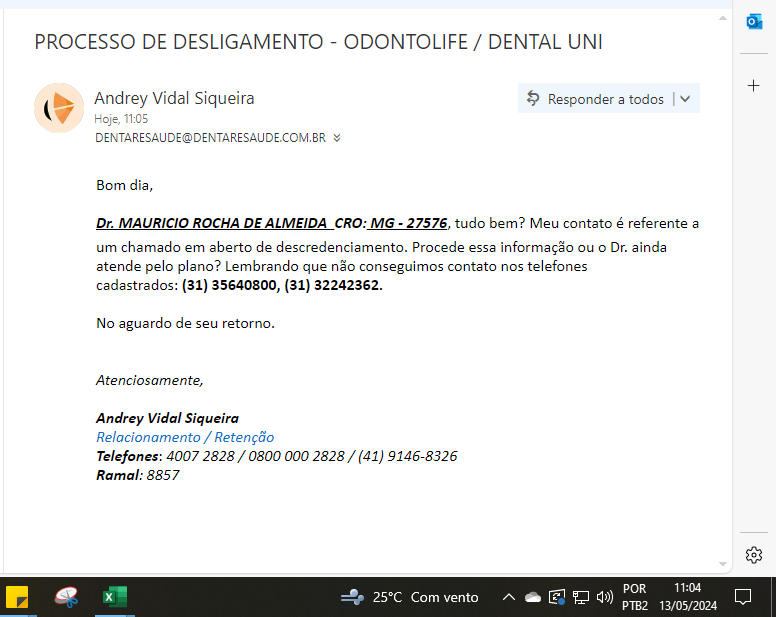Open the volume speaker tray icon
The width and height of the screenshot is (776, 617).
point(605,597)
